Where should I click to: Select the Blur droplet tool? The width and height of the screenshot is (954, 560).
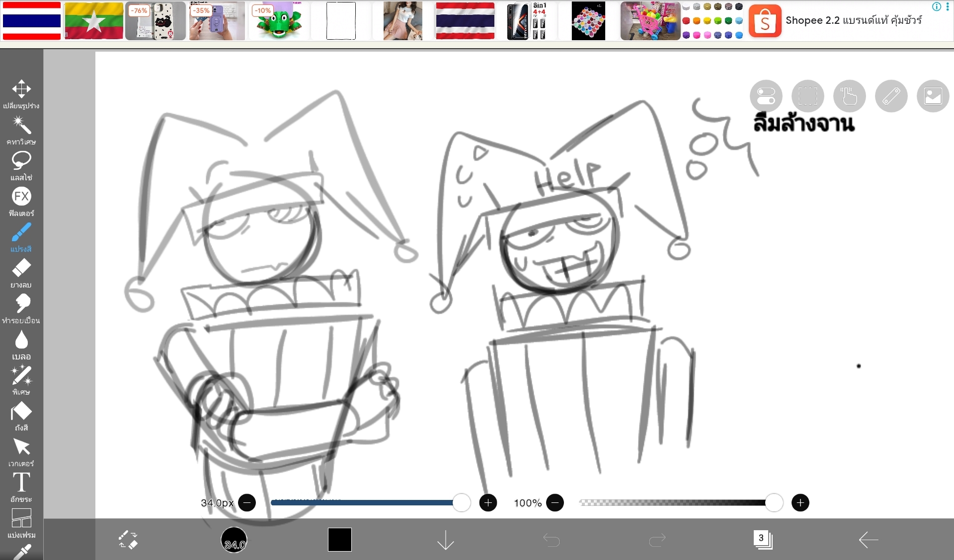21,340
